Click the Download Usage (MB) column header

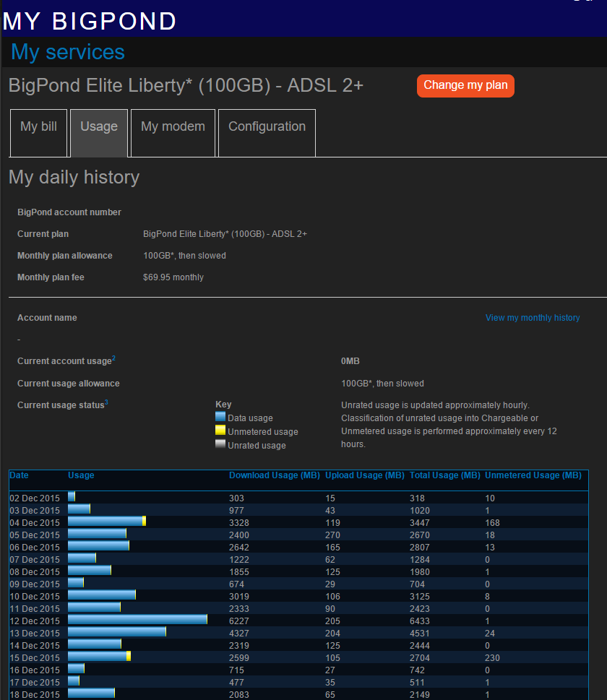(275, 475)
